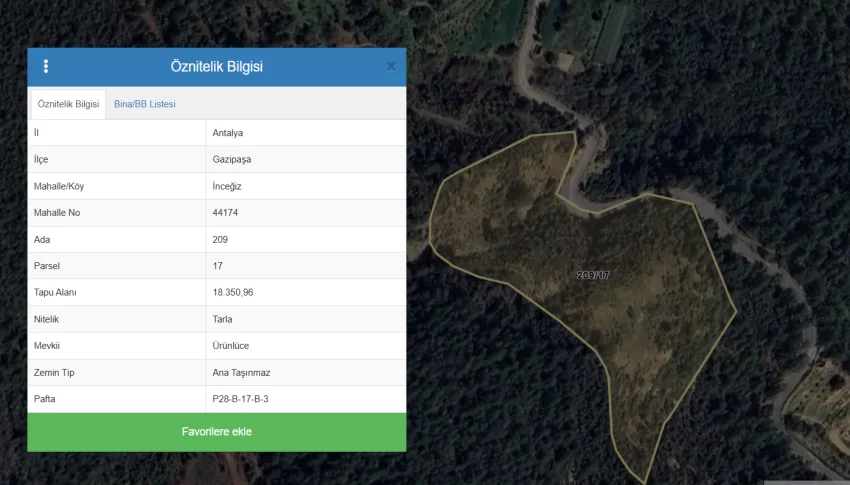Click the Ada value 209
The width and height of the screenshot is (850, 485).
point(221,240)
